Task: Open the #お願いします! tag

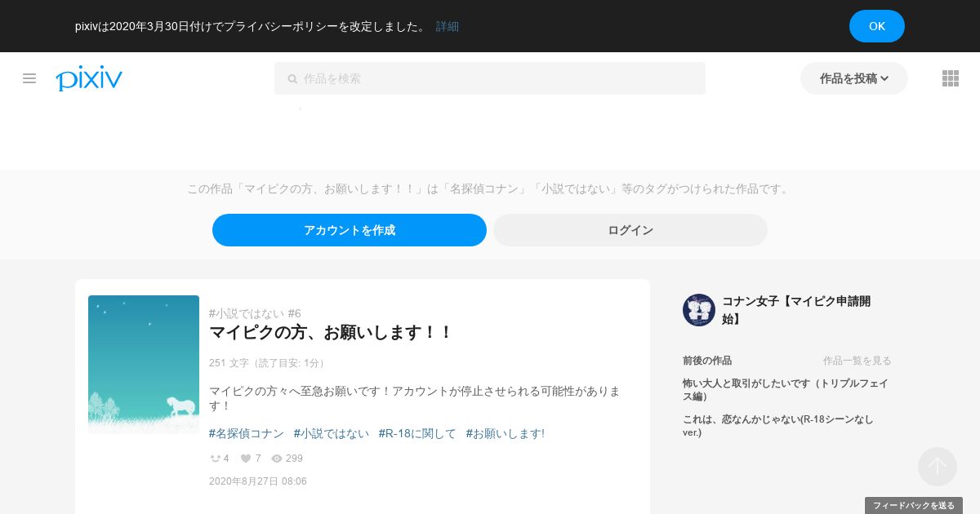Action: click(506, 433)
